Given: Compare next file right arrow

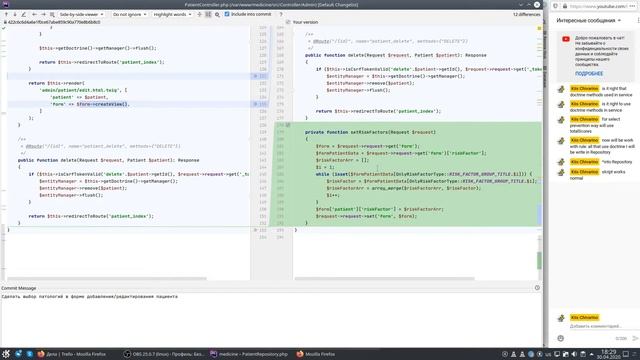Looking at the screenshot, I should point(43,14).
